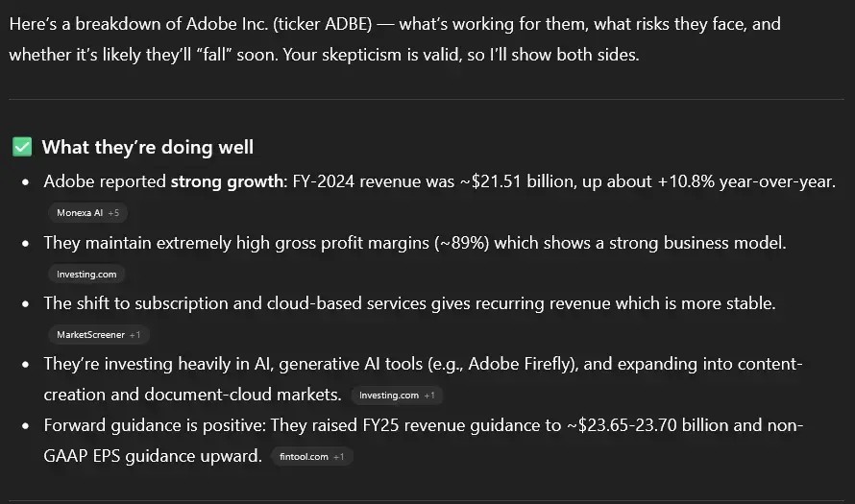
Task: Open Investing.com citation after document-cloud markets
Action: [387, 395]
